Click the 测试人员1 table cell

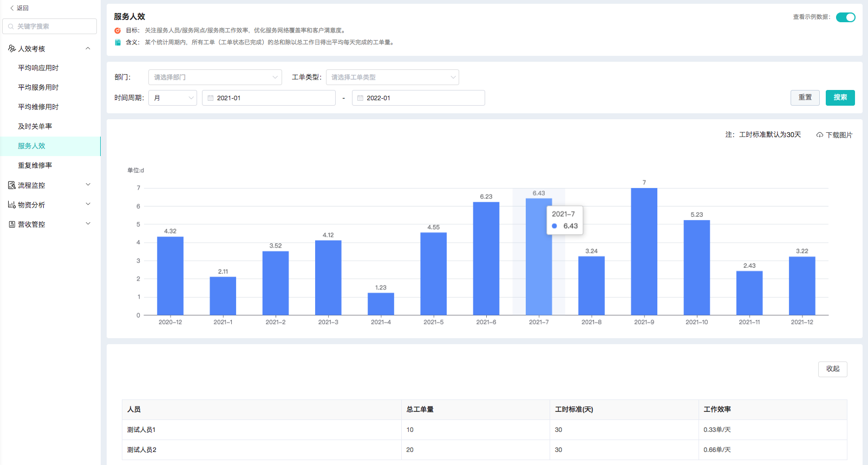[x=262, y=430]
